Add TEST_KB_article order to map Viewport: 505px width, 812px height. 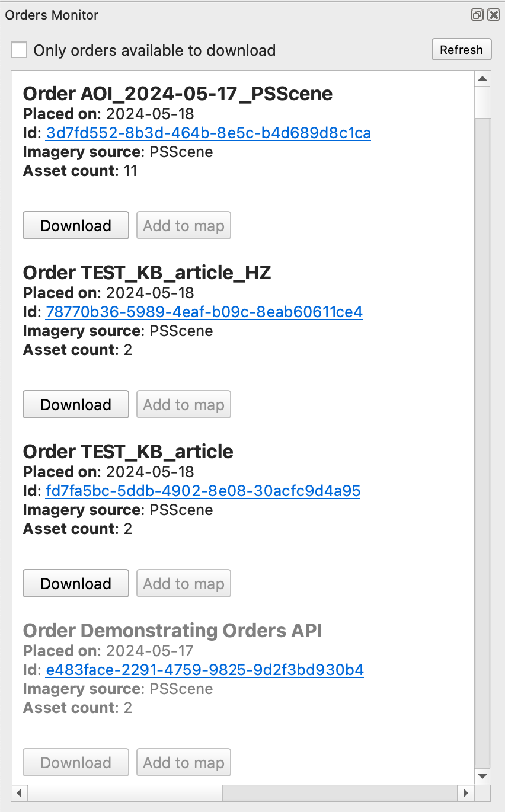tap(184, 584)
